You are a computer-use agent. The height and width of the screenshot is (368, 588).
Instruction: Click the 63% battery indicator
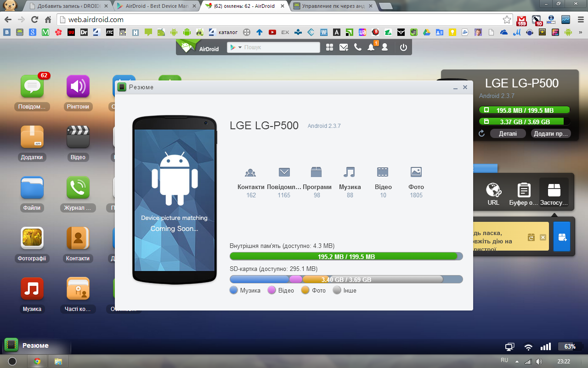(570, 346)
